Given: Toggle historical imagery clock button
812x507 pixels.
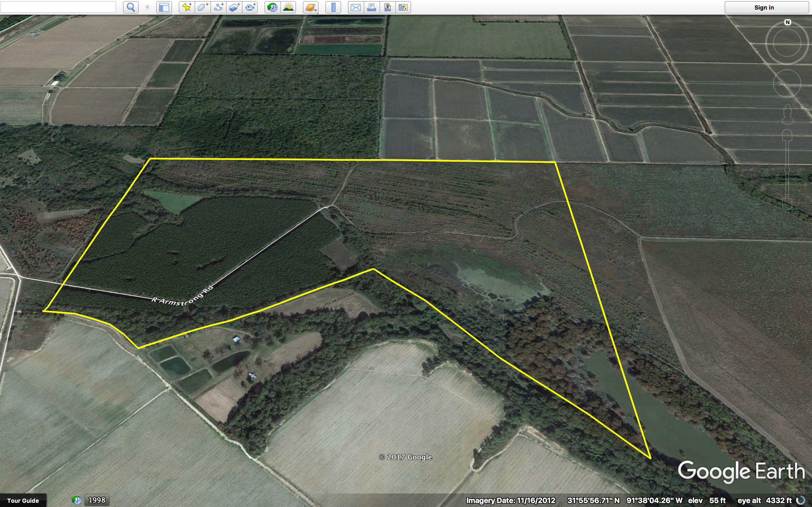Looking at the screenshot, I should [272, 7].
